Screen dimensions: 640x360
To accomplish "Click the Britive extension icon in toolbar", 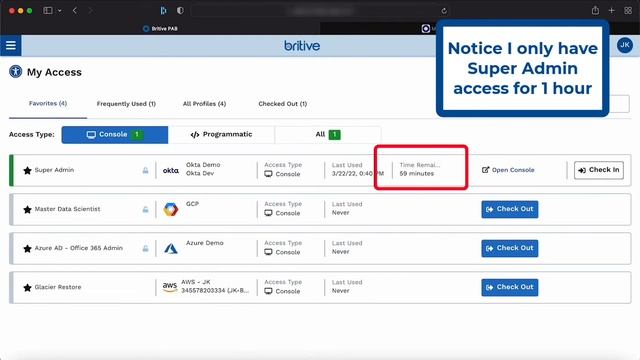I will coord(163,11).
